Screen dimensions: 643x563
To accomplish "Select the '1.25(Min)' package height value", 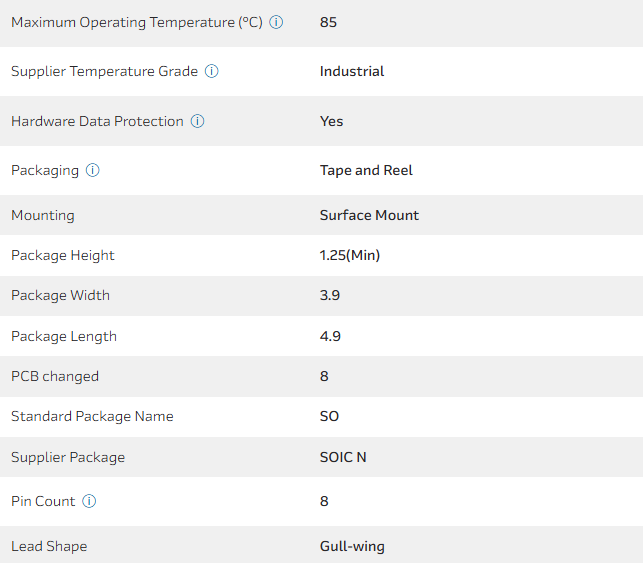I will point(350,255).
